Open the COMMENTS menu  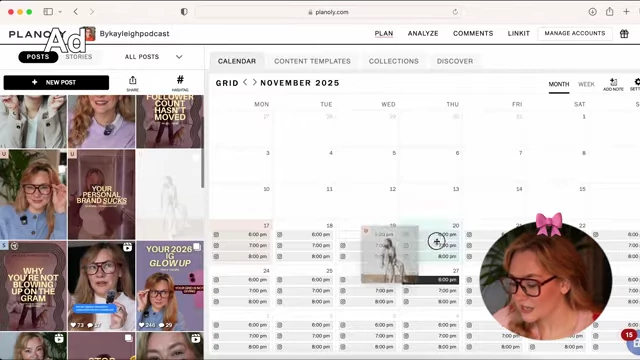pos(473,33)
